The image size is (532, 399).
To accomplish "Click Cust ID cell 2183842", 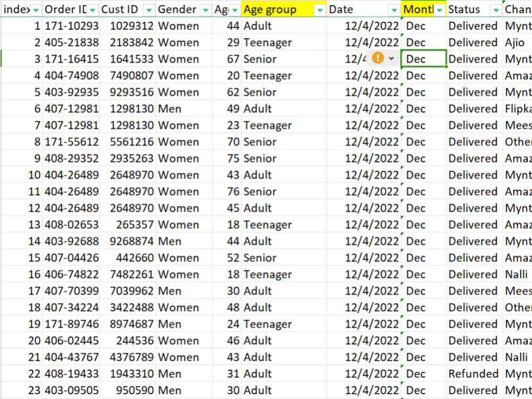I will [128, 43].
